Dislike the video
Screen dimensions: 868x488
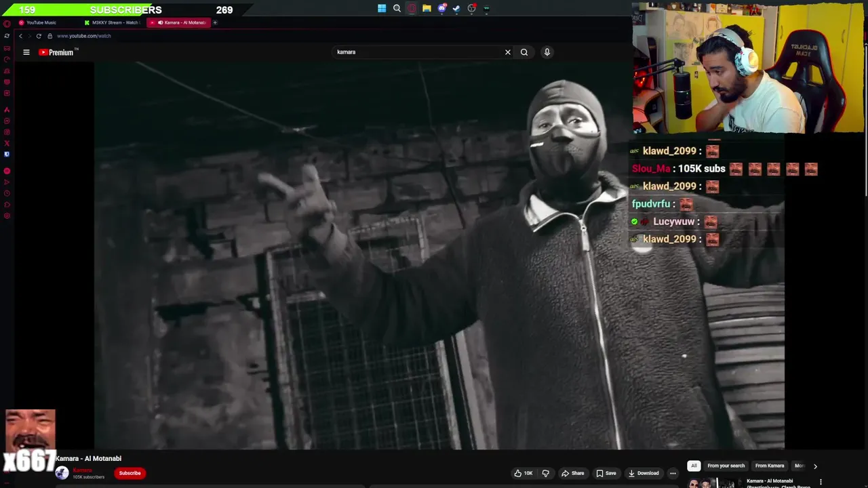pos(545,473)
